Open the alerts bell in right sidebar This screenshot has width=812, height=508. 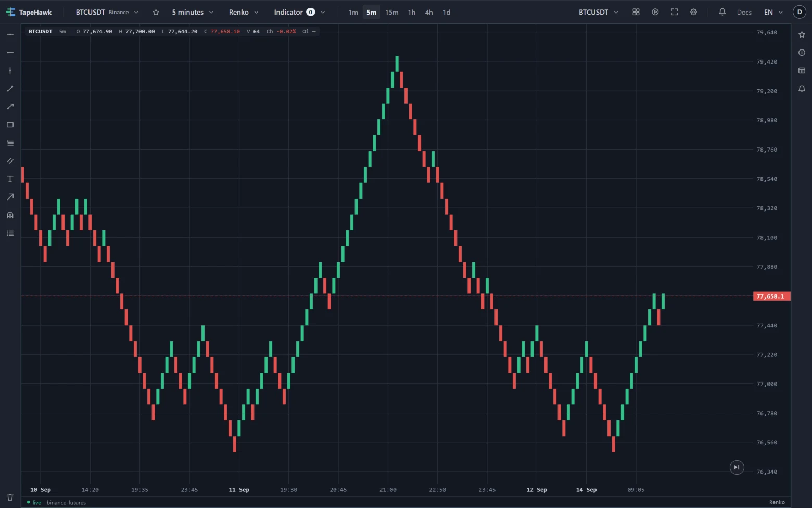[x=802, y=89]
